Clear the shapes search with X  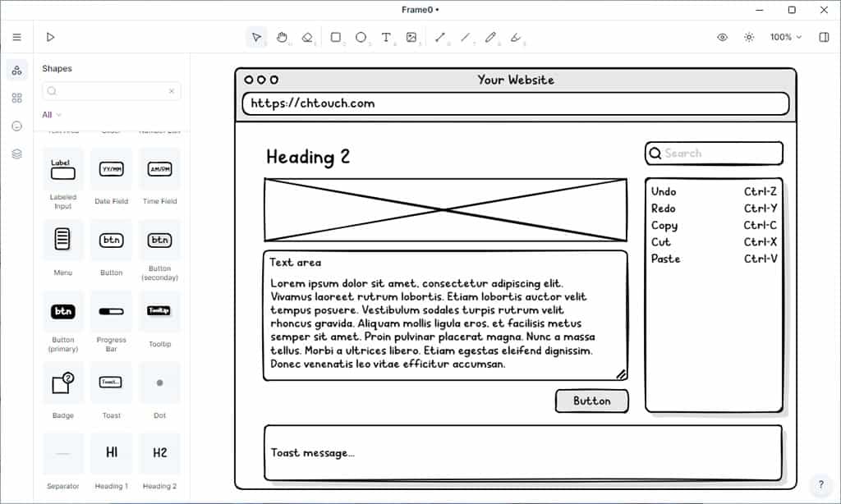[x=172, y=91]
